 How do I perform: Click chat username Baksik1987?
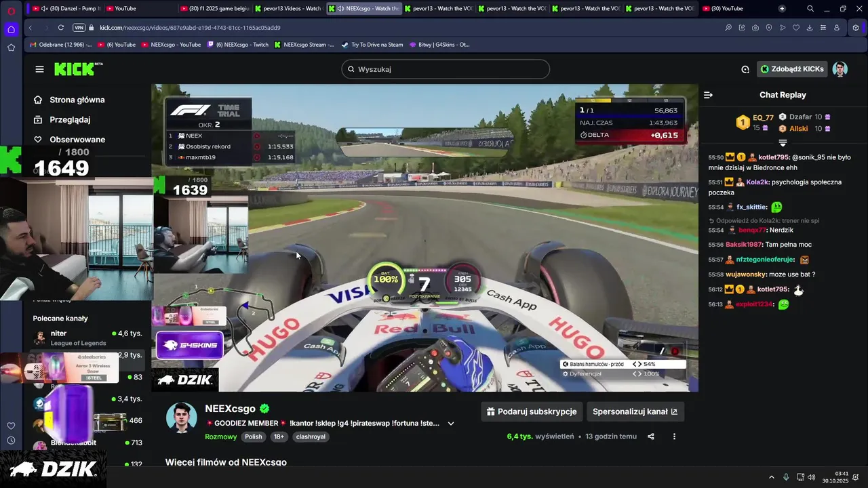(744, 245)
